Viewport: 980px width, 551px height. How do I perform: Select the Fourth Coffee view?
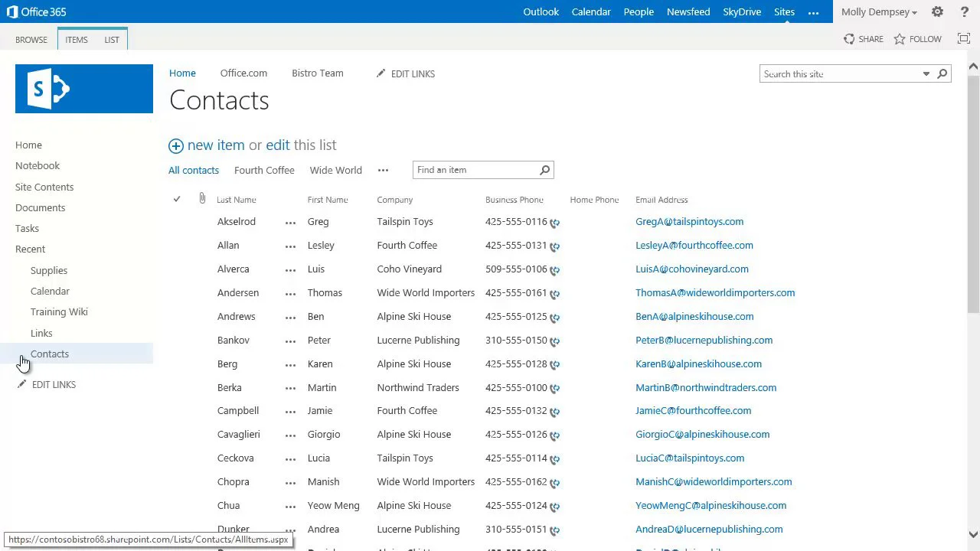tap(264, 170)
